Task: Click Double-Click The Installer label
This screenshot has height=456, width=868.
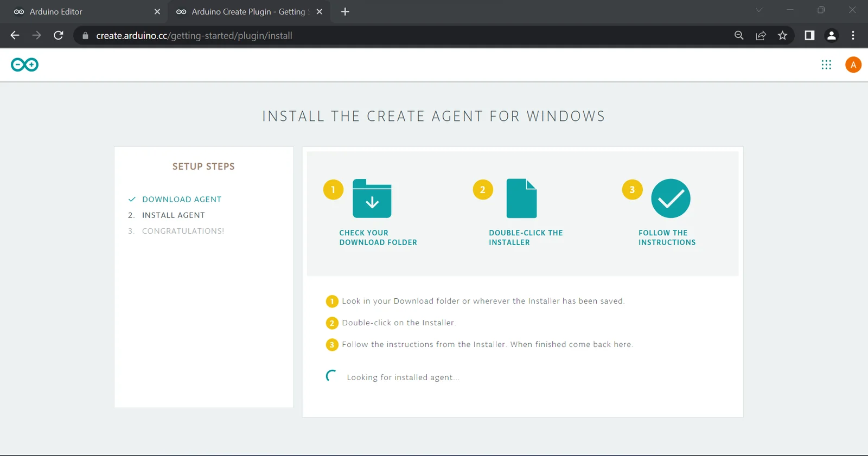Action: 526,237
